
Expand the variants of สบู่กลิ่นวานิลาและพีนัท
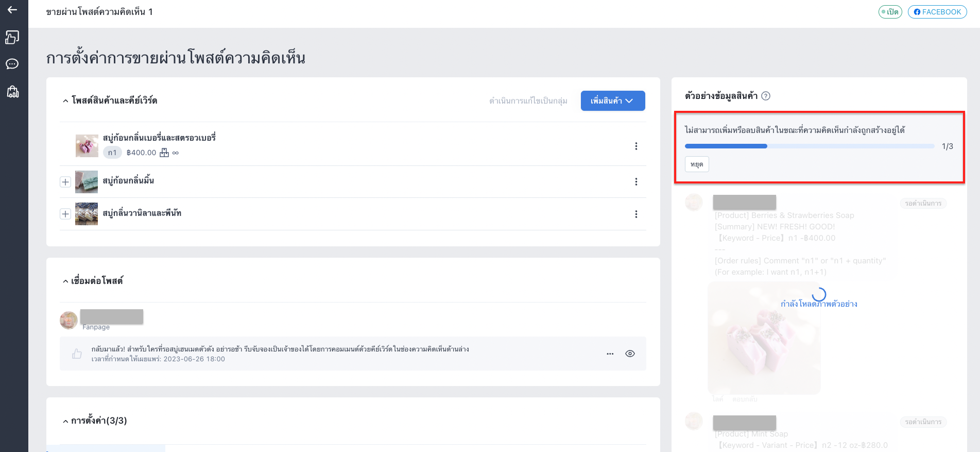65,214
